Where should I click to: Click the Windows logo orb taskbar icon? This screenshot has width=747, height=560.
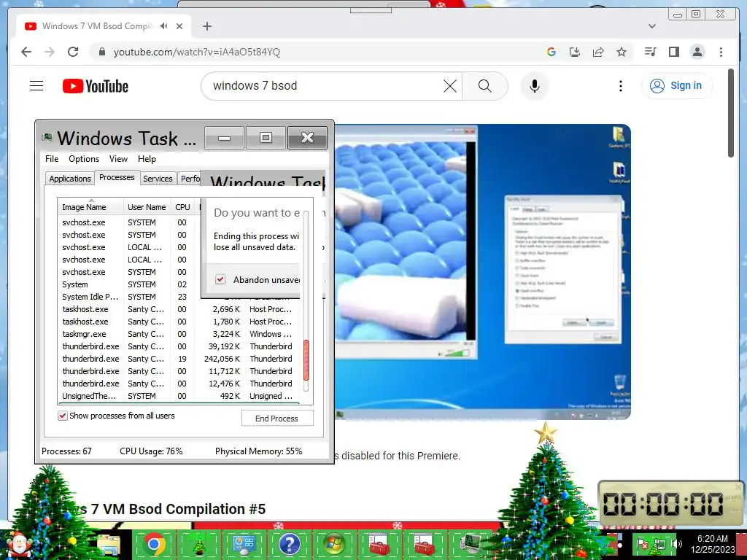(x=334, y=544)
